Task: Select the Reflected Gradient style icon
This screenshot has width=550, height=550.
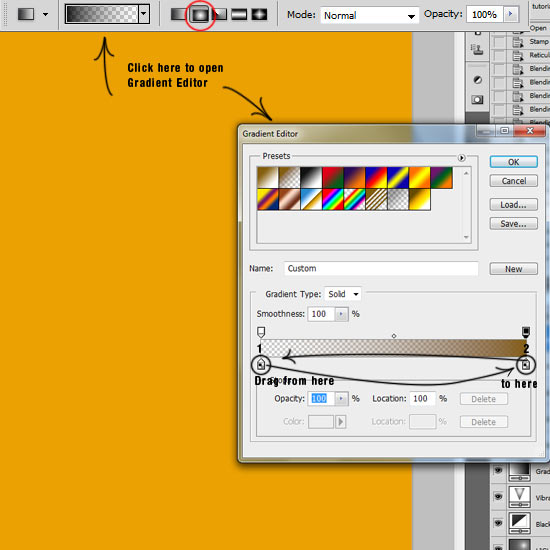Action: click(239, 14)
